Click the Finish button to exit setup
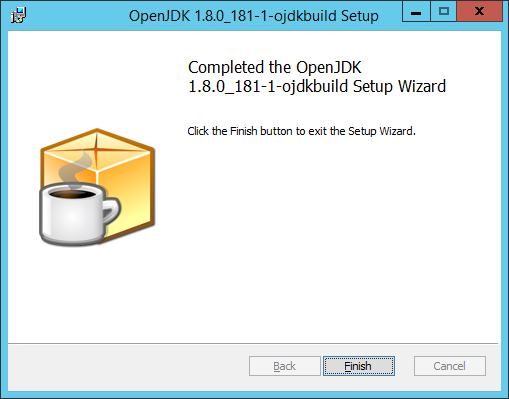The height and width of the screenshot is (399, 509). point(359,366)
